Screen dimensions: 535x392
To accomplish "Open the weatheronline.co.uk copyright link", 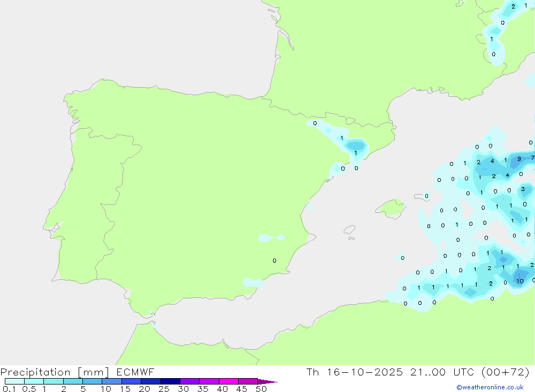I will click(490, 387).
